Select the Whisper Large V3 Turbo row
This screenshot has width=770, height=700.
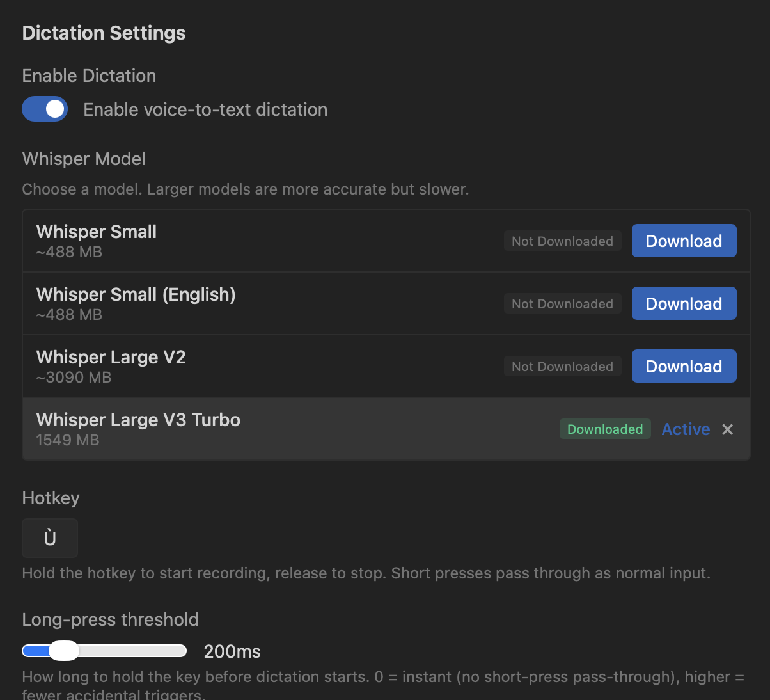(256, 429)
